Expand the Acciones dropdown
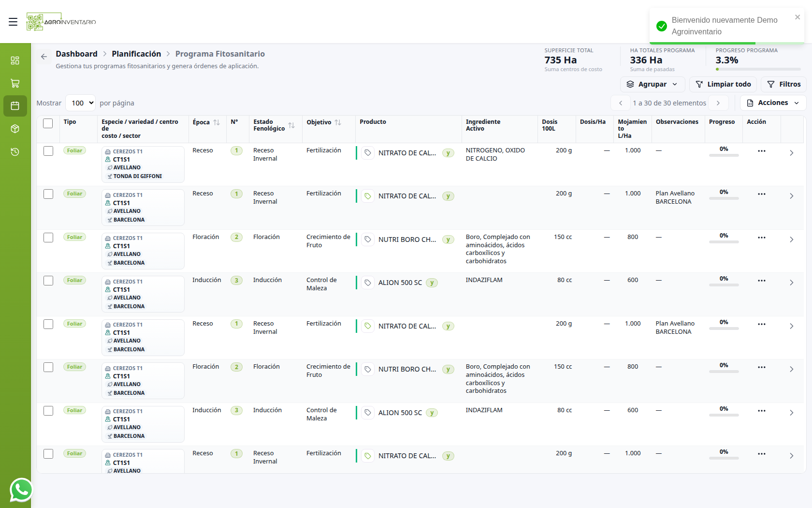Viewport: 812px width, 508px height. [x=773, y=103]
